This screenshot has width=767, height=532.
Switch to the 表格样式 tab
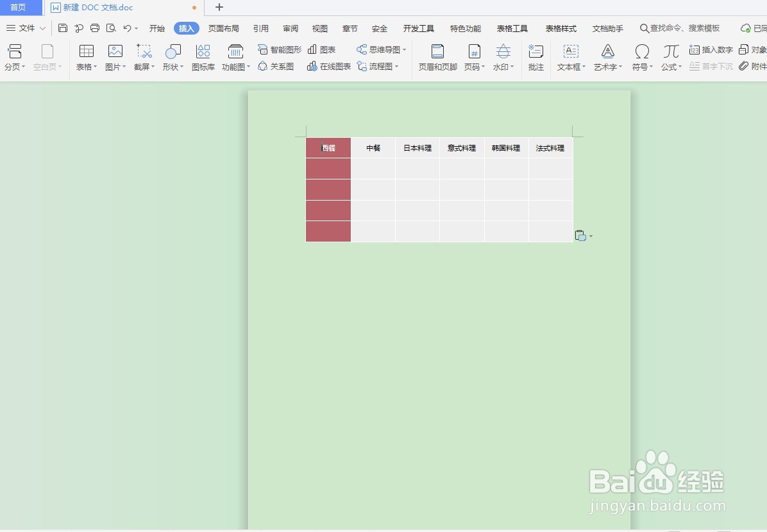(x=561, y=28)
